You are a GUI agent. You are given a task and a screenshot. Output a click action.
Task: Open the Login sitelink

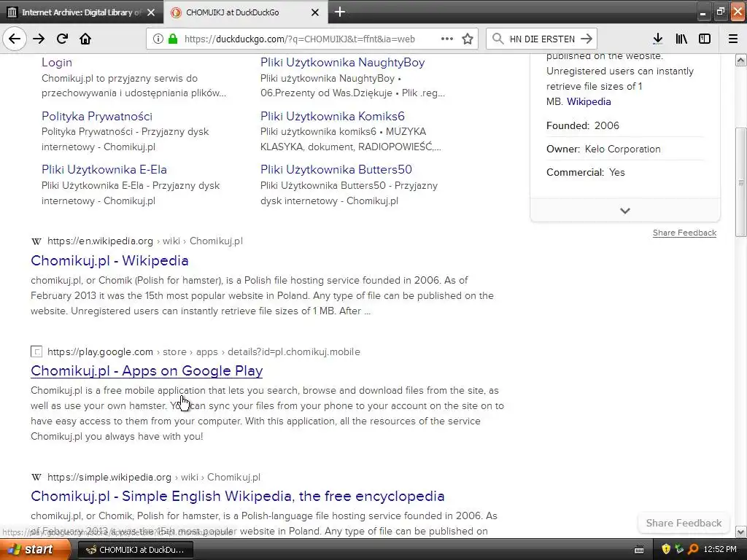click(x=57, y=63)
